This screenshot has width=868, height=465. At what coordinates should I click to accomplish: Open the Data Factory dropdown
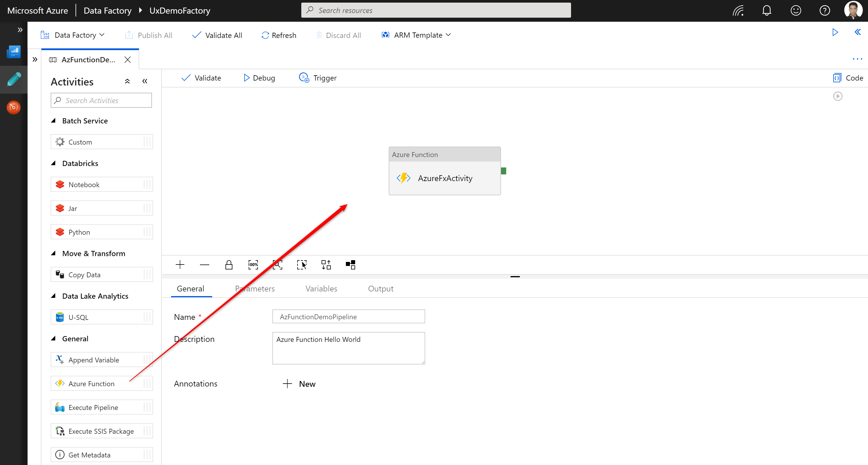(x=73, y=35)
